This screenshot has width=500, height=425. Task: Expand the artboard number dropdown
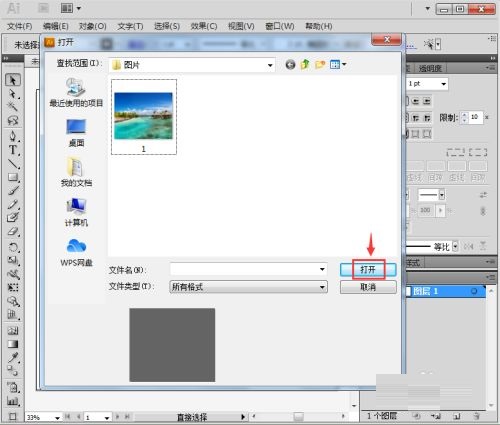(107, 417)
